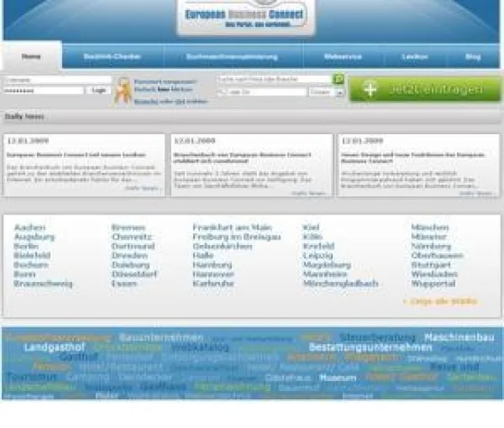Select city Bremen
Viewport: 504px width, 428px height.
tap(129, 227)
